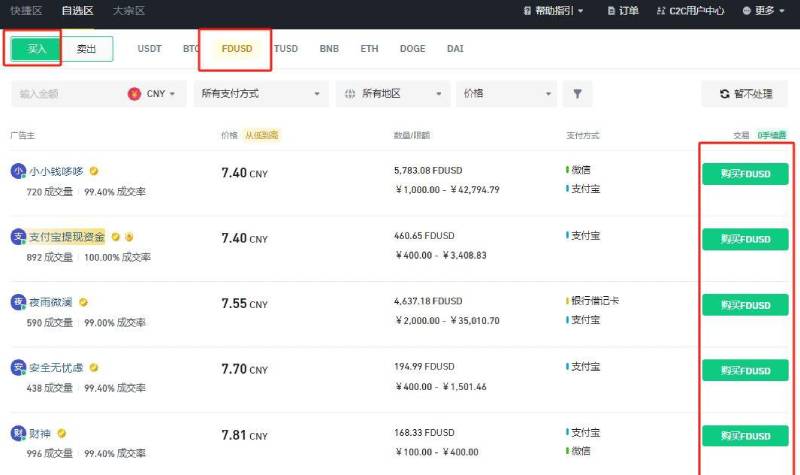This screenshot has height=475, width=800.
Task: Focus the 输入金额 amount field
Action: [69, 94]
